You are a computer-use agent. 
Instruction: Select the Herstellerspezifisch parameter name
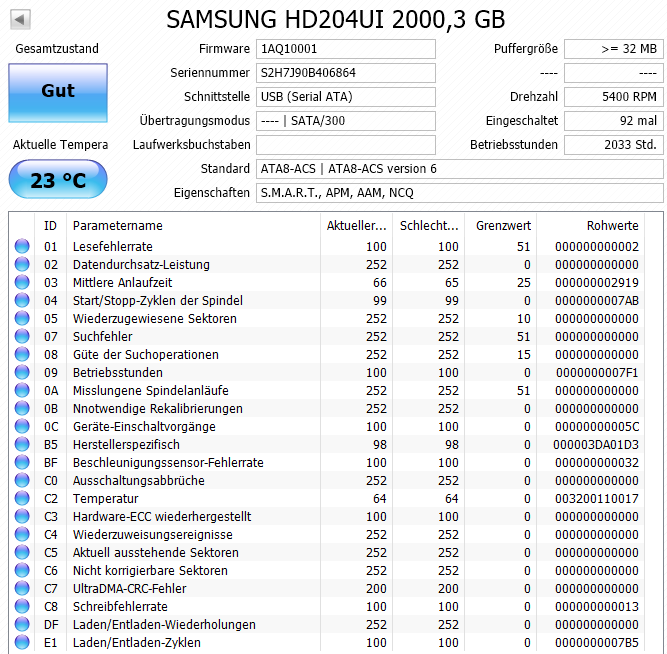126,445
